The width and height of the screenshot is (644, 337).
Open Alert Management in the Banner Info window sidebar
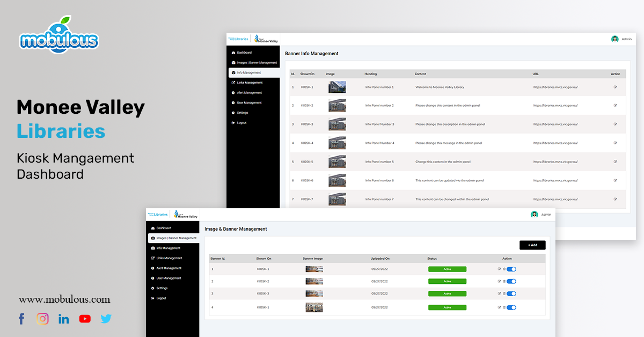coord(246,93)
